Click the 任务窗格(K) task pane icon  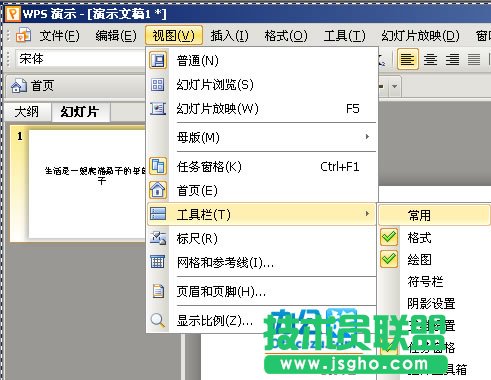tap(158, 166)
